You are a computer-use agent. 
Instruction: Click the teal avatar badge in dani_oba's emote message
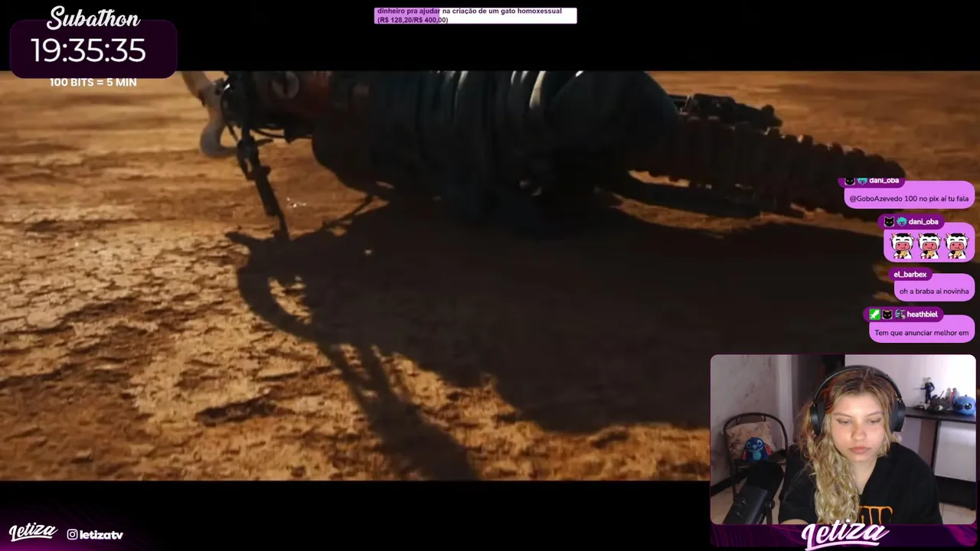(x=901, y=222)
